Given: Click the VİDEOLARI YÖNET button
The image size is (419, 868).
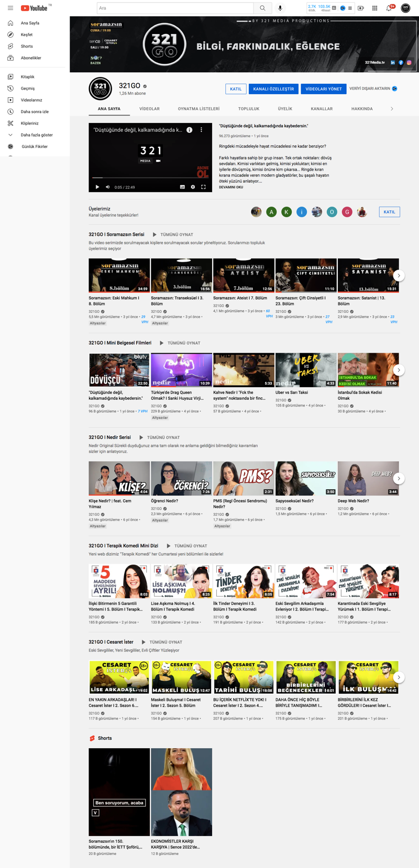Looking at the screenshot, I should pyautogui.click(x=323, y=89).
